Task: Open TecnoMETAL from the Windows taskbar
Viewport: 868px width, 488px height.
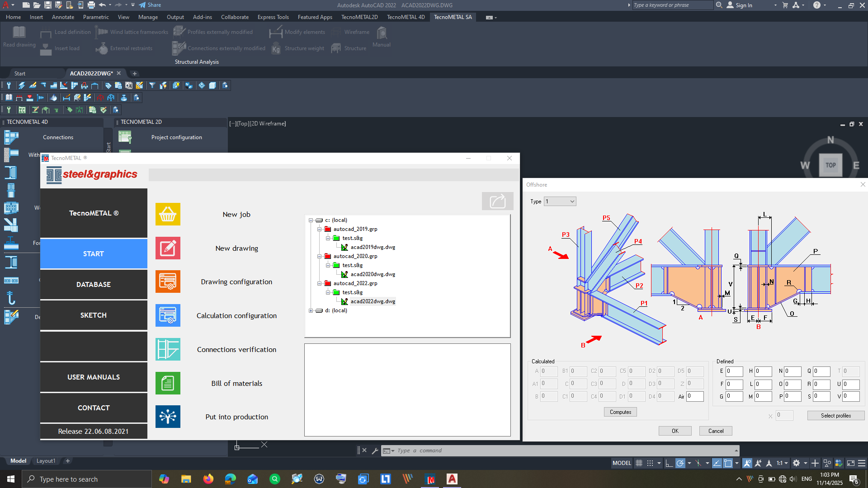Action: coord(430,479)
